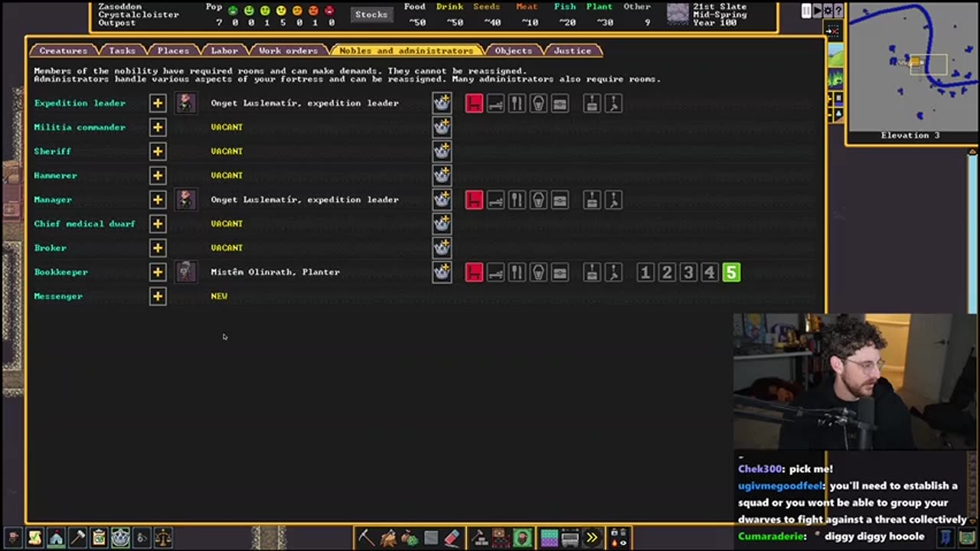This screenshot has width=980, height=551.
Task: Open the justice scales icon in bottom bar
Action: point(163,538)
